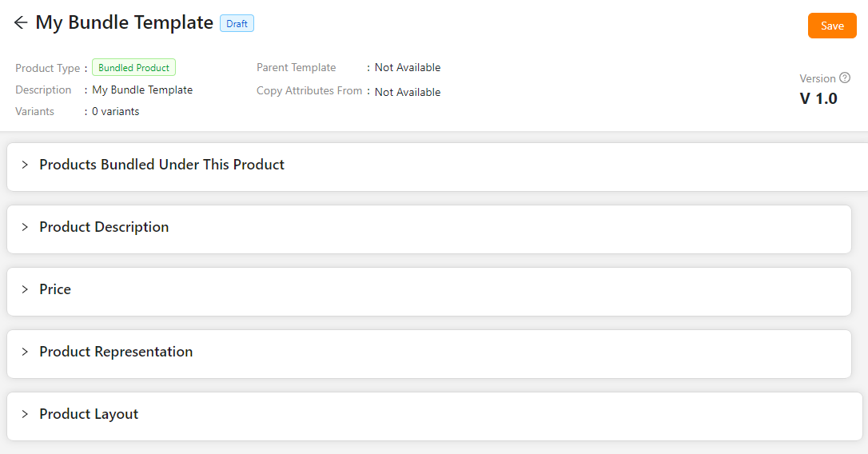
Task: Click the help icon next to Version
Action: [x=845, y=78]
